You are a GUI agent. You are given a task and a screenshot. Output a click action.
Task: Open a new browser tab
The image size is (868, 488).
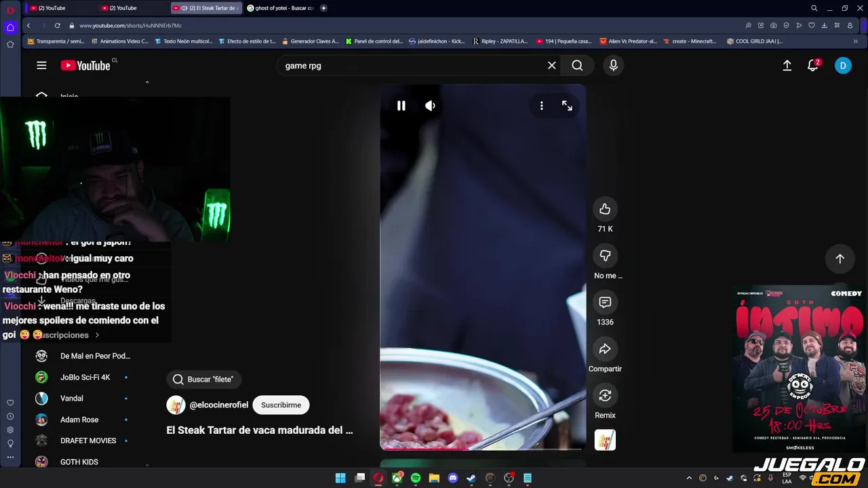(x=323, y=8)
